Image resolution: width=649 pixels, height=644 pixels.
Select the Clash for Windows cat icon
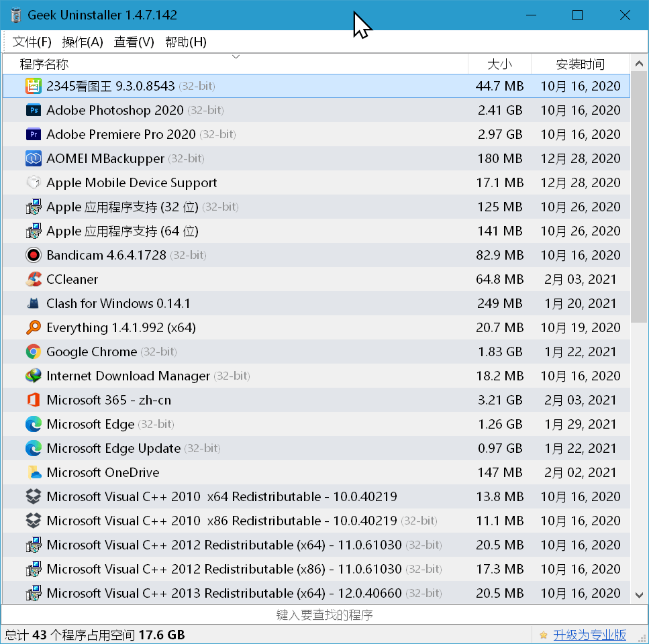pos(34,303)
